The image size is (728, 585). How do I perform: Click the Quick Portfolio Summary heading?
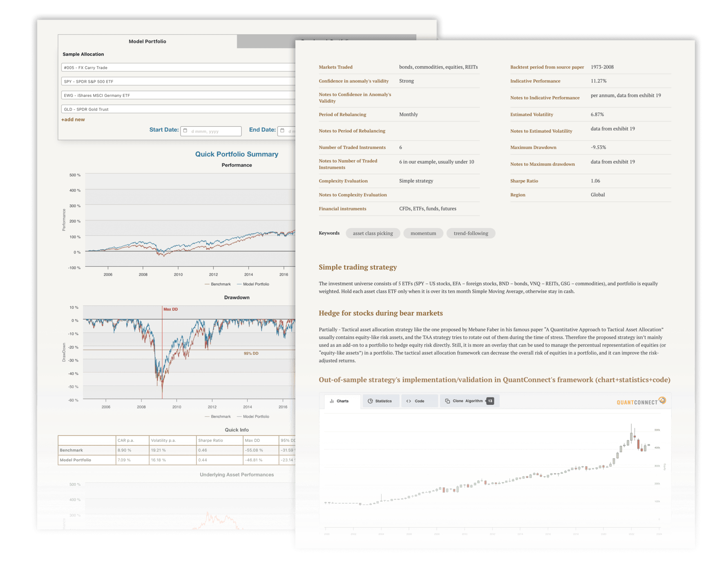pyautogui.click(x=237, y=154)
